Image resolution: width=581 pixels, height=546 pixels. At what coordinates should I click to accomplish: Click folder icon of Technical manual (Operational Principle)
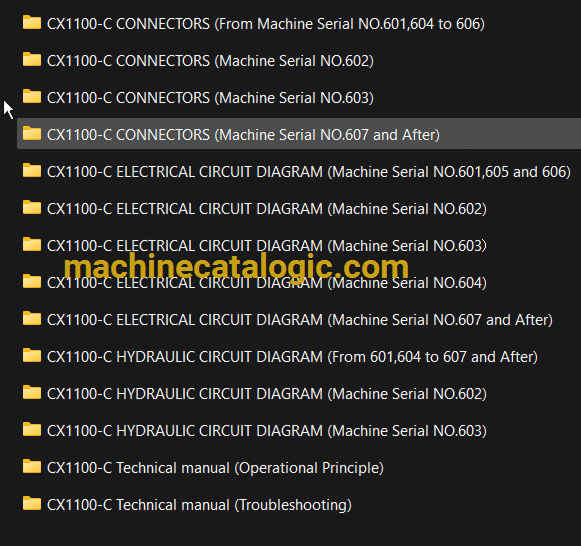tap(32, 466)
